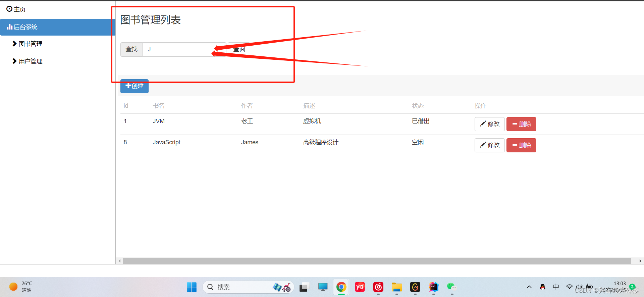
Task: Select 后台系统 in the sidebar
Action: tap(58, 27)
